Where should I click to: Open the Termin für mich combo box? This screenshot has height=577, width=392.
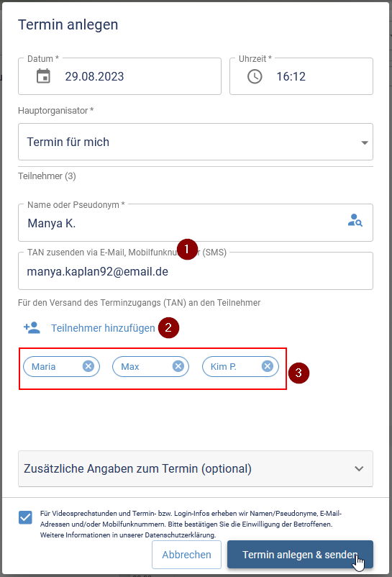(x=196, y=142)
